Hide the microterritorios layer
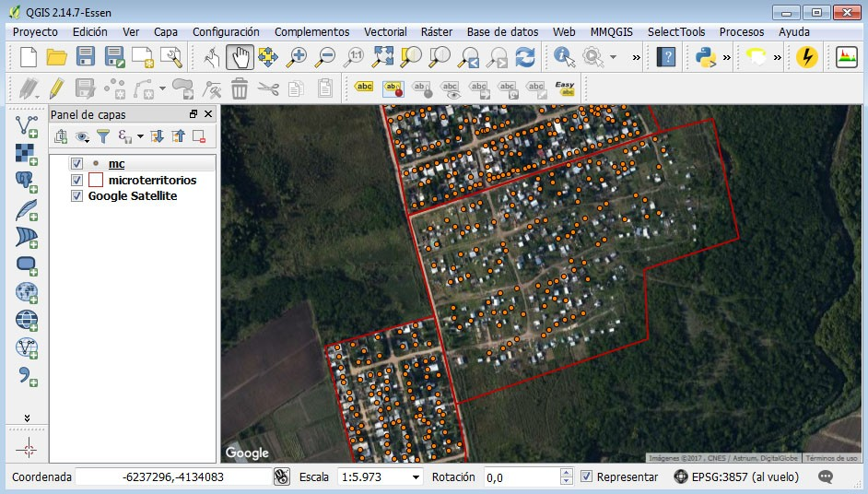The width and height of the screenshot is (868, 494). point(77,181)
